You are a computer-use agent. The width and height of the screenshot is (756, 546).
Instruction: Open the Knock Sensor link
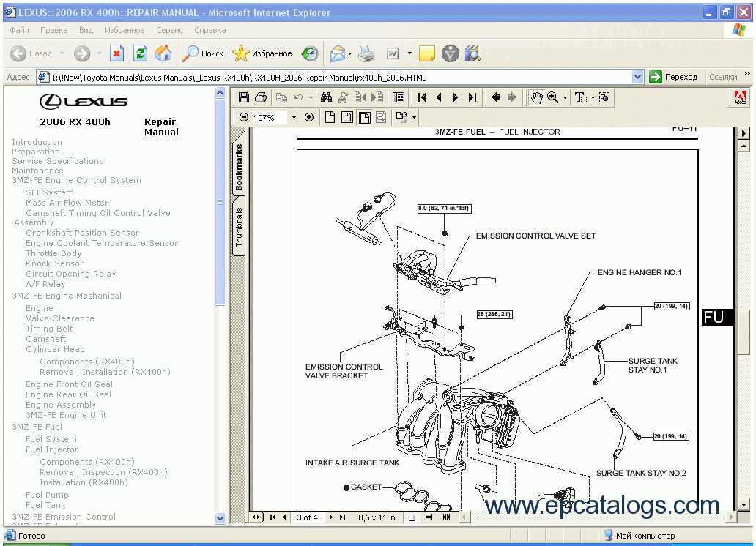pos(54,263)
